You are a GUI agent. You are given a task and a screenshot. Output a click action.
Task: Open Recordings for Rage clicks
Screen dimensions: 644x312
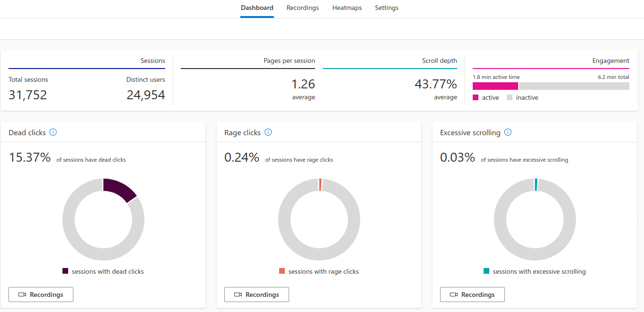[256, 295]
